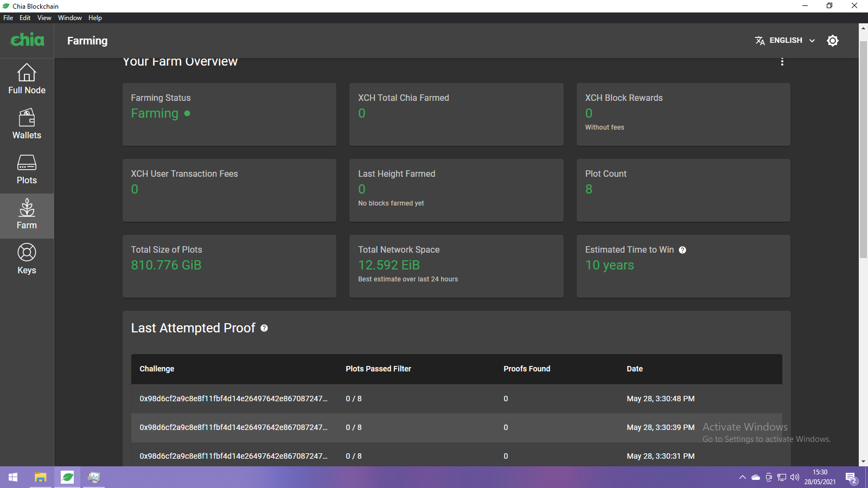The width and height of the screenshot is (868, 488).
Task: Open the ENGLISH language dropdown
Action: tap(785, 41)
